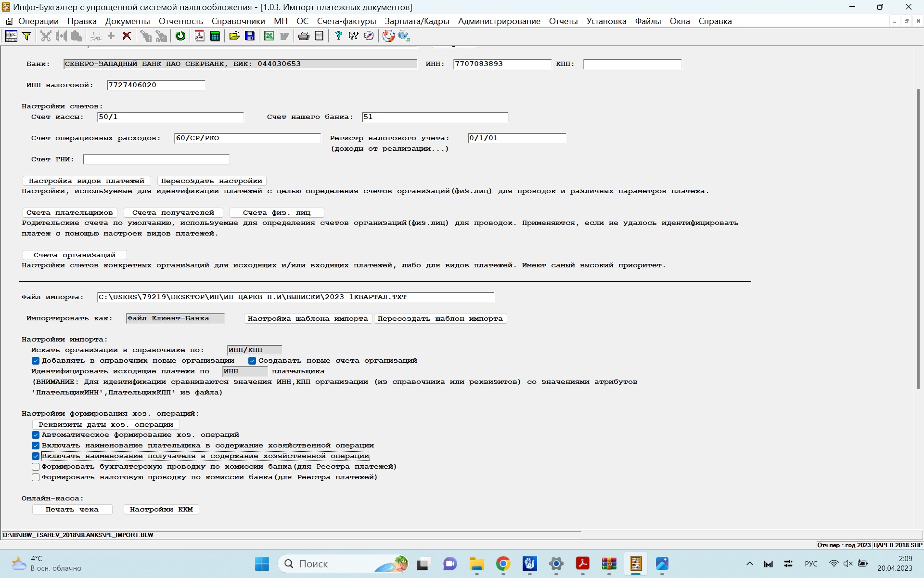Open Settings gear icon in taskbar

tap(556, 564)
